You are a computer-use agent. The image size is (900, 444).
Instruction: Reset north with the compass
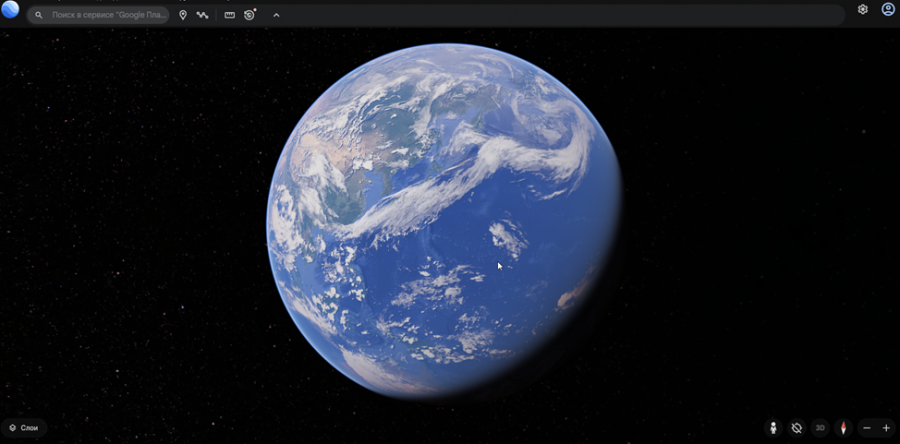pyautogui.click(x=844, y=428)
